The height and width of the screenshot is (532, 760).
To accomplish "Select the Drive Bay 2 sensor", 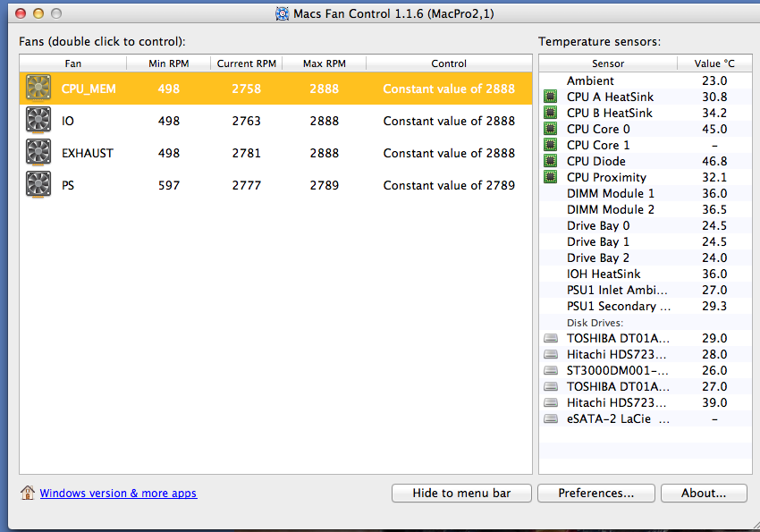I will (646, 258).
